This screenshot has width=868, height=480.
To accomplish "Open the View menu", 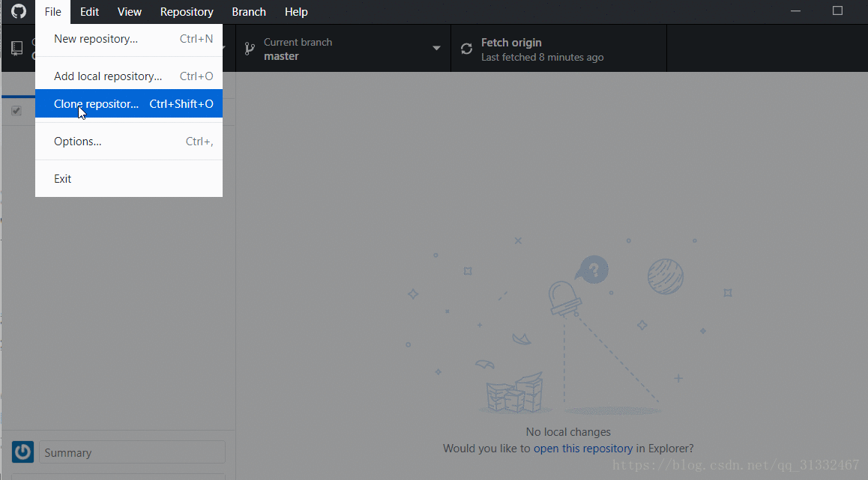I will (x=130, y=12).
